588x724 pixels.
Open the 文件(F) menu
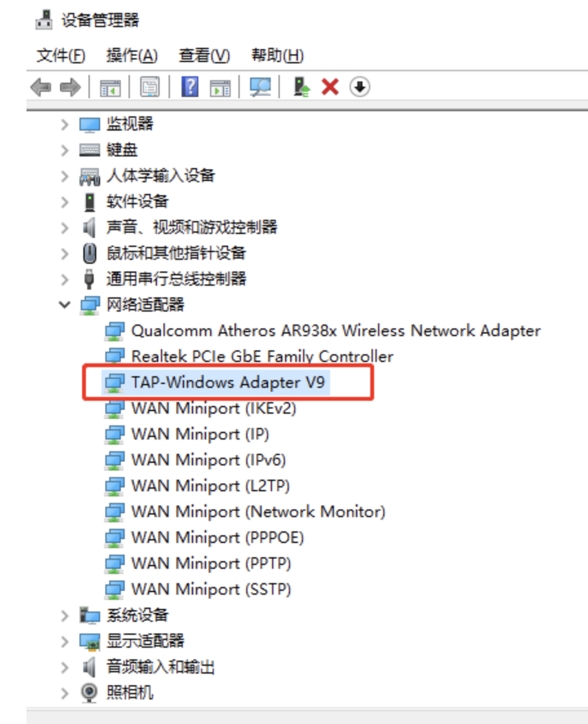pyautogui.click(x=61, y=56)
